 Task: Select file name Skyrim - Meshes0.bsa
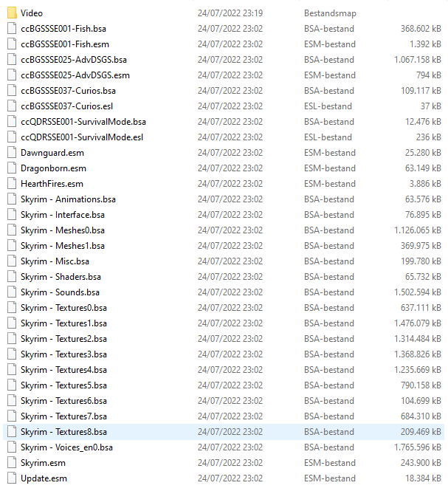pos(63,230)
